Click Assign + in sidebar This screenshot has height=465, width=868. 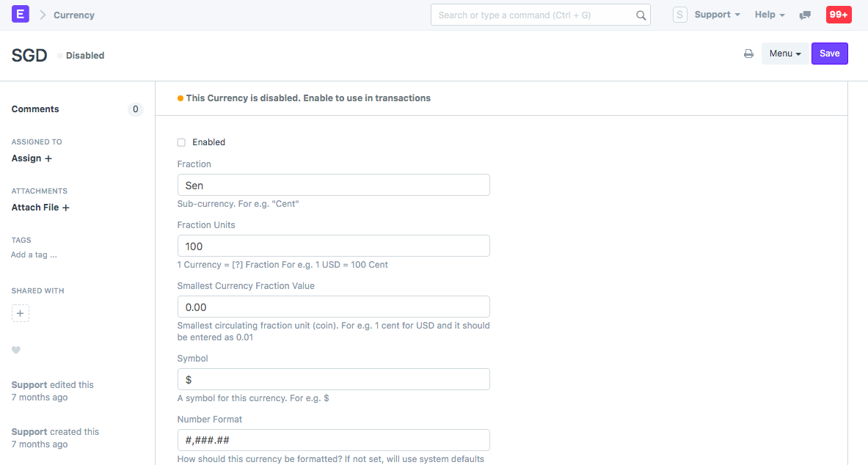point(32,158)
